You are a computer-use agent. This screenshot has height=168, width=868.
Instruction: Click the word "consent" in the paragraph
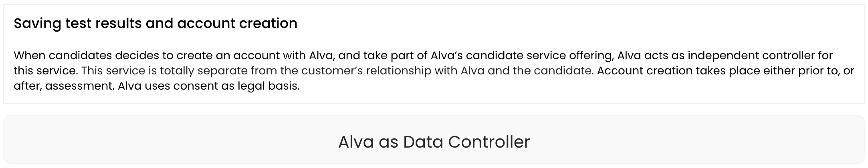pyautogui.click(x=190, y=86)
